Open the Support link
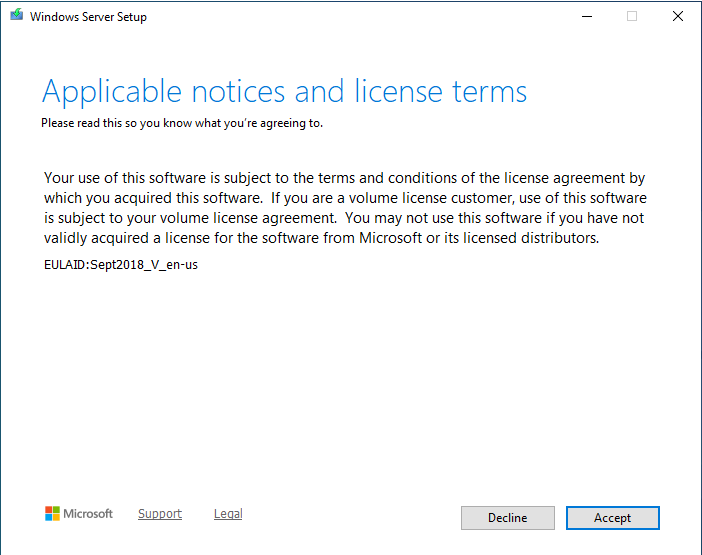 [x=160, y=514]
